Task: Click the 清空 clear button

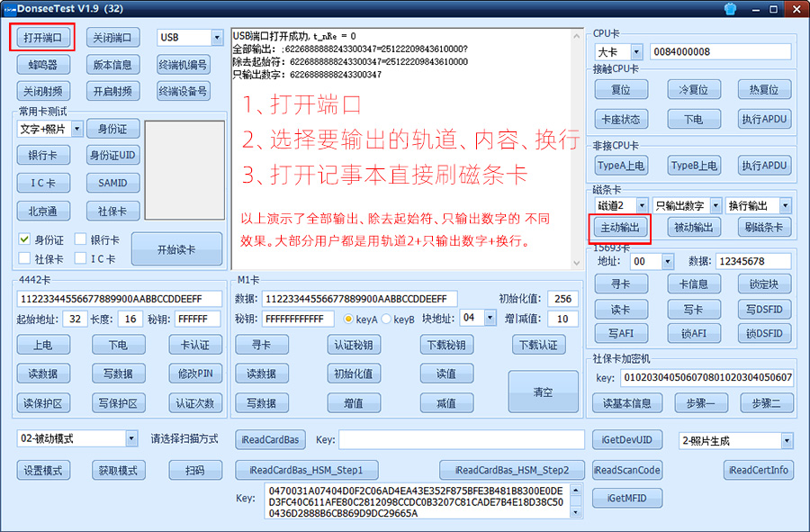Action: pos(543,392)
